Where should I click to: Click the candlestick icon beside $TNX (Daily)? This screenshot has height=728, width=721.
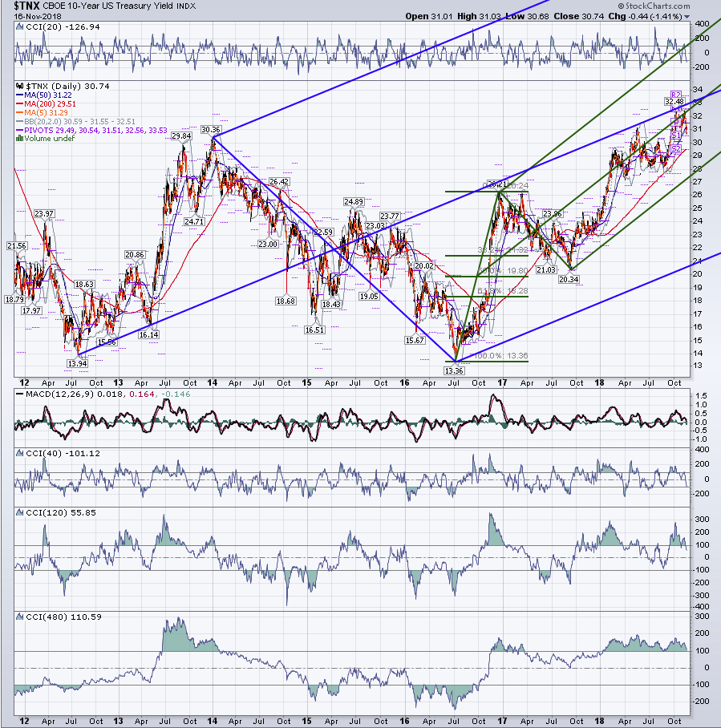(x=19, y=86)
